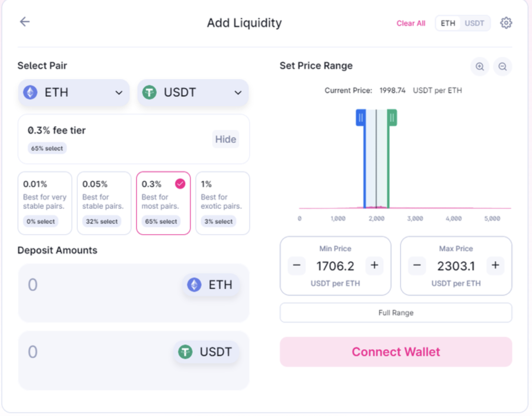The width and height of the screenshot is (532, 416).
Task: Zoom in on the price range chart
Action: point(479,67)
